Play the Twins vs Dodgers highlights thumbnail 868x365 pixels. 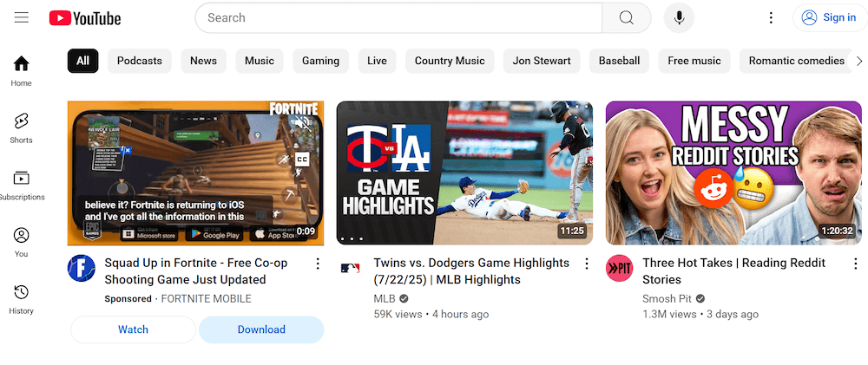pos(464,173)
